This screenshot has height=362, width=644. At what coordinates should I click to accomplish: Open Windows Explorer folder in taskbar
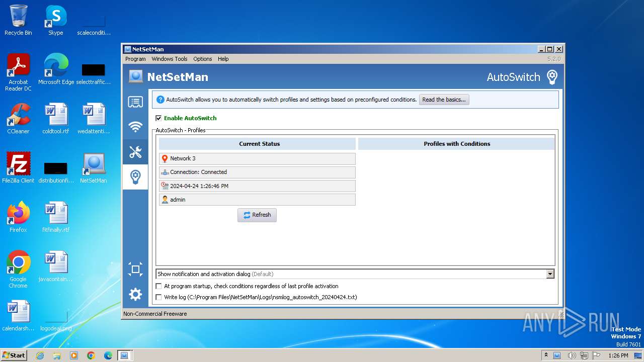[x=57, y=355]
